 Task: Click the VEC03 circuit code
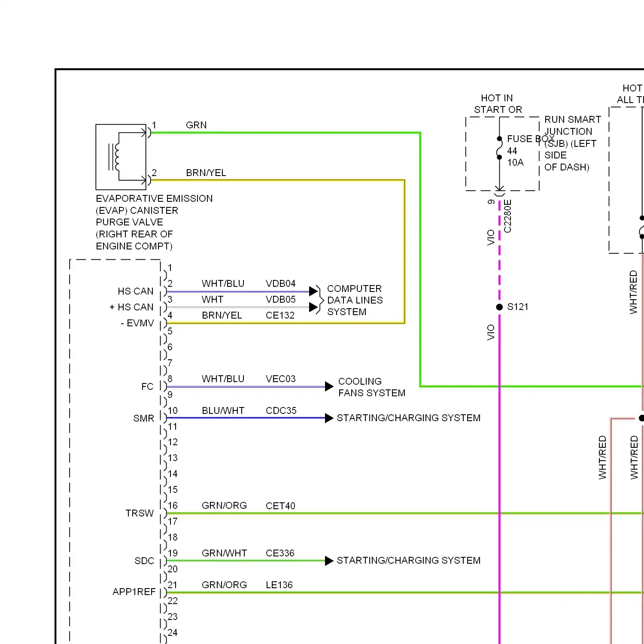point(281,379)
